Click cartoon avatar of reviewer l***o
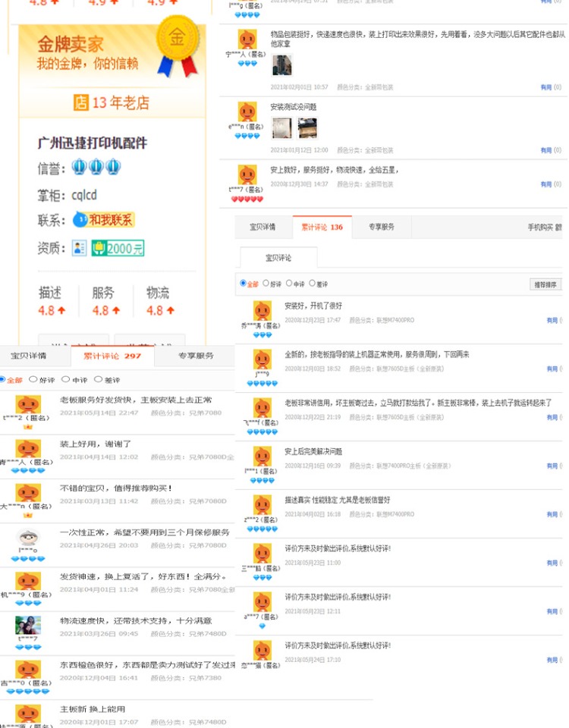The height and width of the screenshot is (728, 569). [x=28, y=537]
